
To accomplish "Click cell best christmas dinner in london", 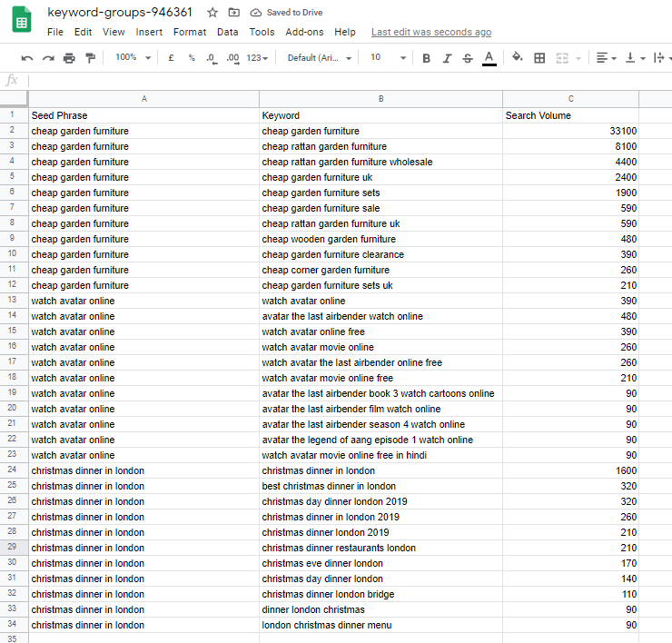I will 381,486.
